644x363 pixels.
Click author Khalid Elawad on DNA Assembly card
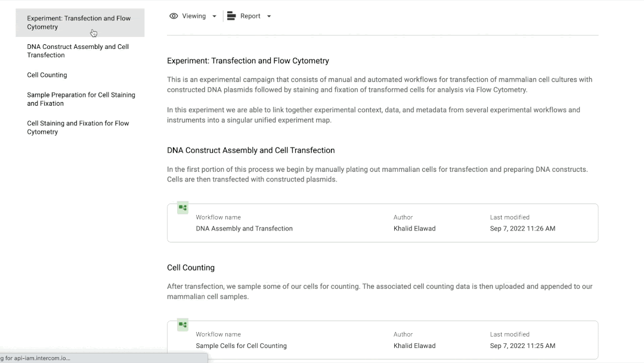(414, 229)
